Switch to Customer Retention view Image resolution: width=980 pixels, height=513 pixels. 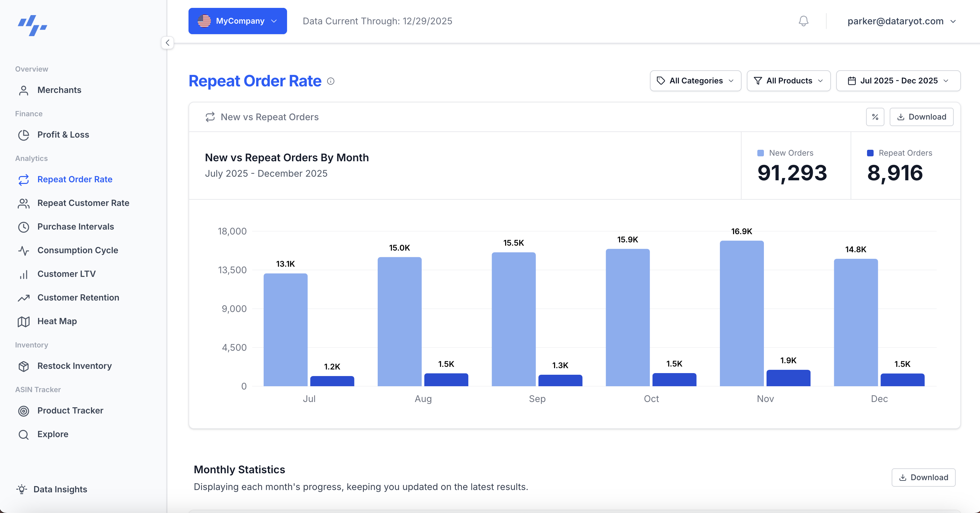(78, 298)
